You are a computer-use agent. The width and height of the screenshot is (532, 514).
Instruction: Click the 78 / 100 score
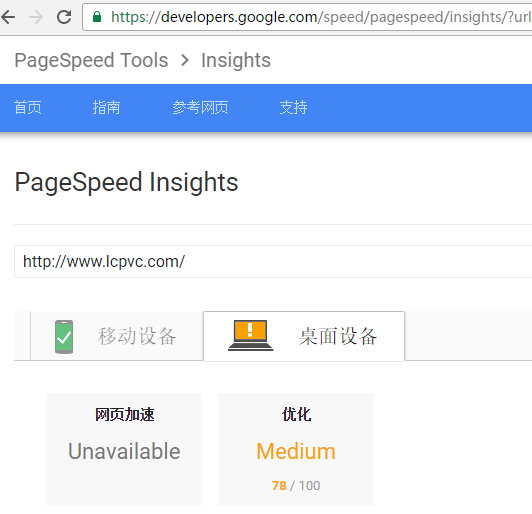click(x=296, y=486)
